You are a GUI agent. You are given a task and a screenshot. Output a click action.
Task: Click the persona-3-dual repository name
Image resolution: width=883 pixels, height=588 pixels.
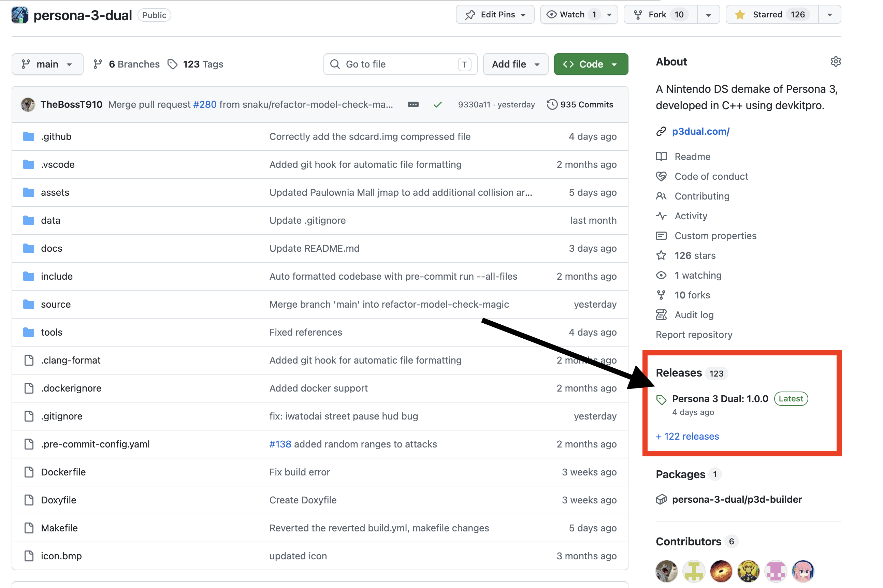tap(83, 15)
